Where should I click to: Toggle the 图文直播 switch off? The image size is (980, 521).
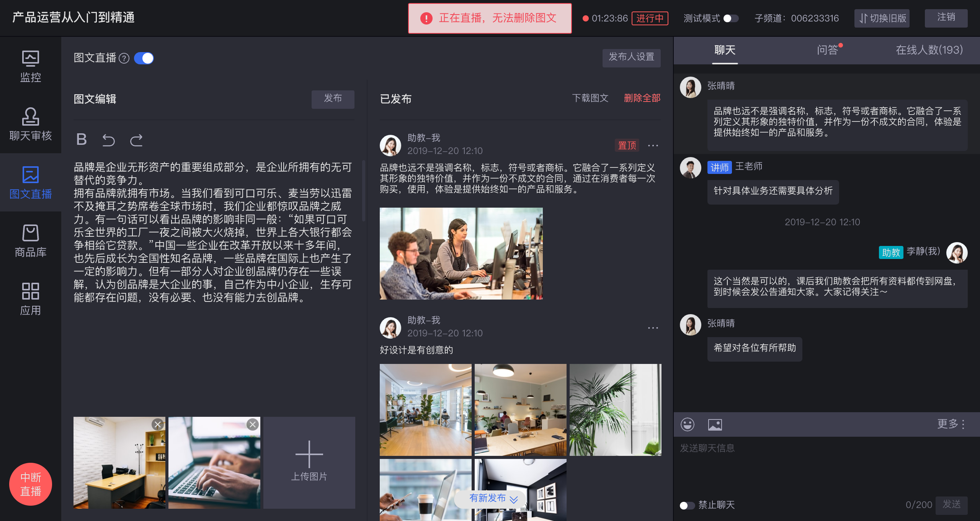tap(144, 58)
